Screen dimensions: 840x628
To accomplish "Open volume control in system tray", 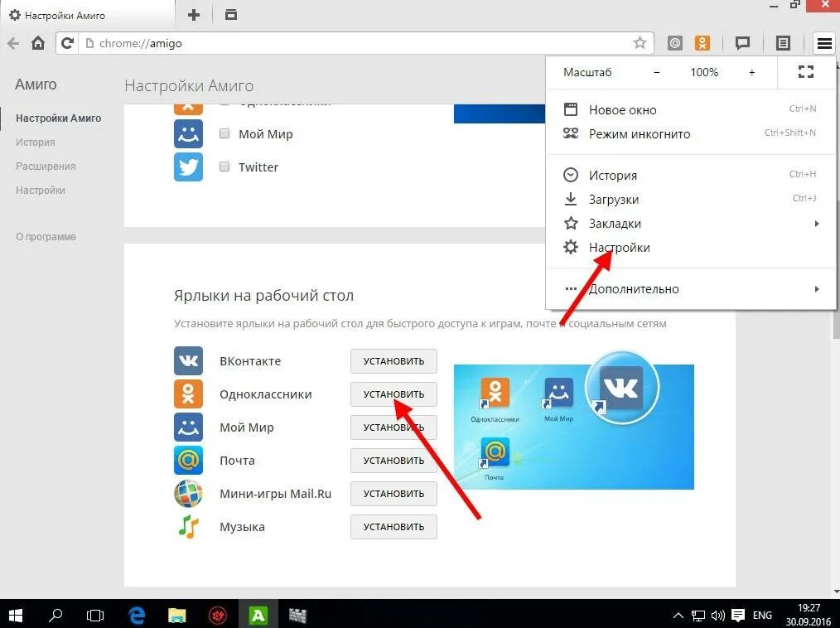I will (x=717, y=615).
